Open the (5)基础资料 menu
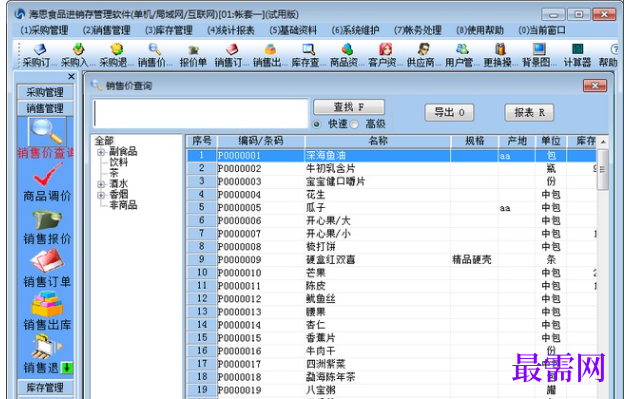624x399 pixels. [x=293, y=30]
